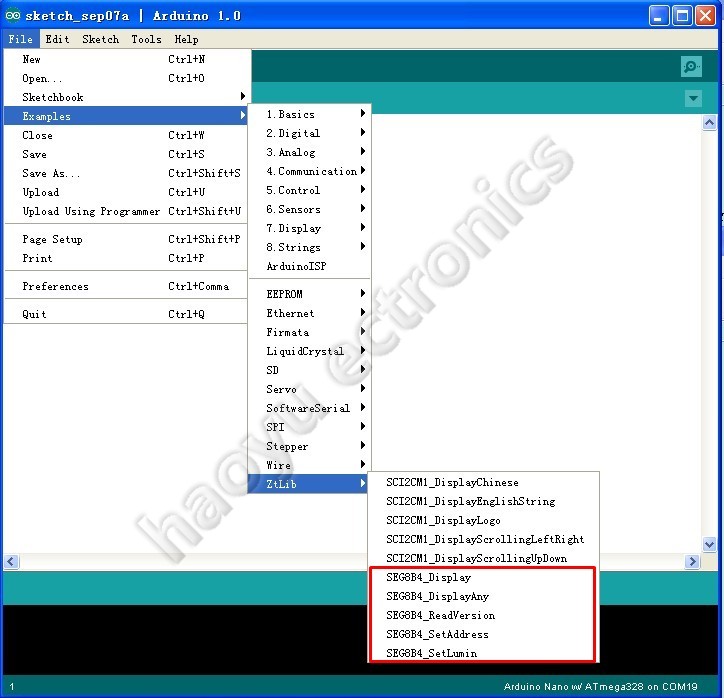This screenshot has width=724, height=698.
Task: Choose New from the File menu
Action: (x=126, y=59)
